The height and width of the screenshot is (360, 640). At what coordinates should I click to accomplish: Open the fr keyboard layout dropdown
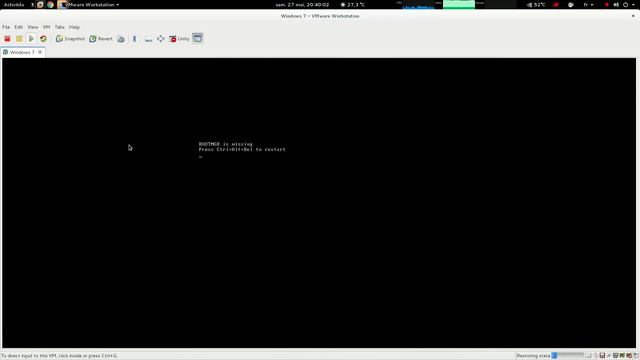click(x=588, y=5)
